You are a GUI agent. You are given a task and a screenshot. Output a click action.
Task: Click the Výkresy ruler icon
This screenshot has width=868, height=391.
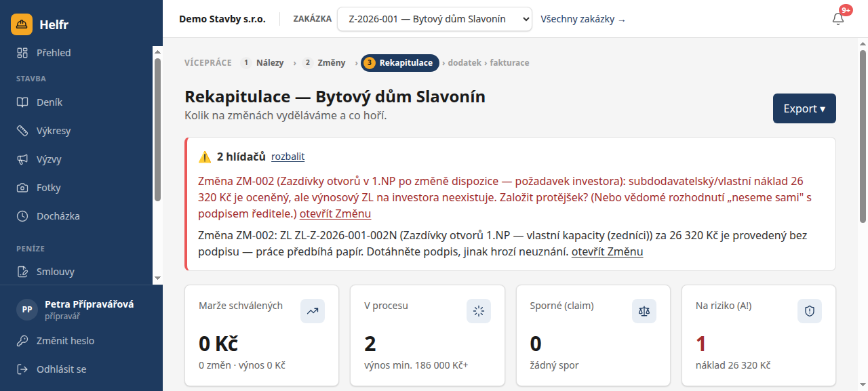point(22,131)
